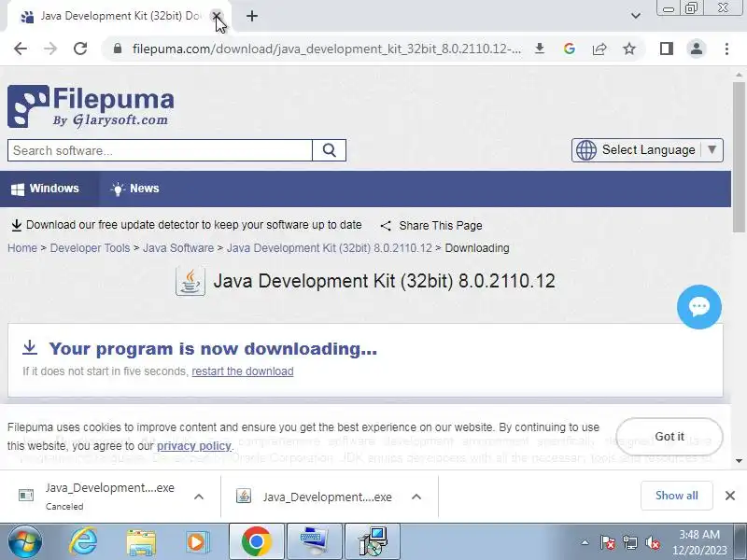The width and height of the screenshot is (747, 560).
Task: Click Download our free update detector link
Action: pyautogui.click(x=186, y=225)
